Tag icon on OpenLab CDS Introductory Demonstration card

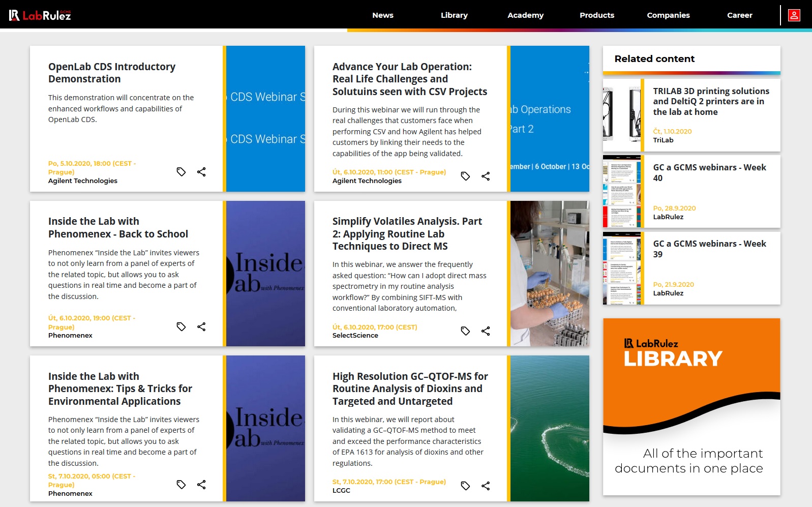point(181,172)
